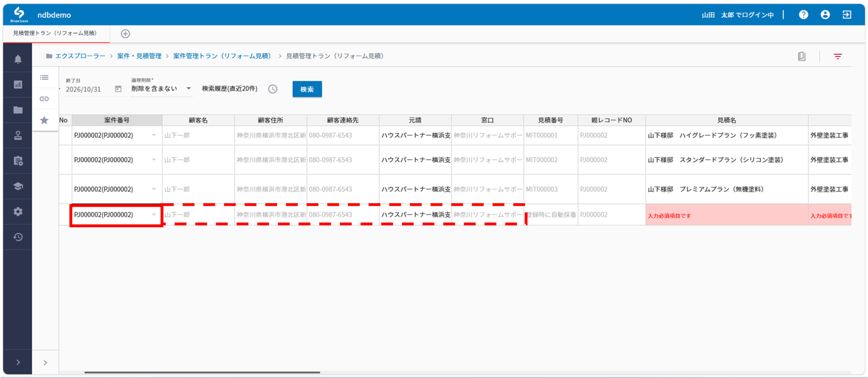Expand the side panel with the bottom chevron
868x378 pixels.
click(45, 362)
